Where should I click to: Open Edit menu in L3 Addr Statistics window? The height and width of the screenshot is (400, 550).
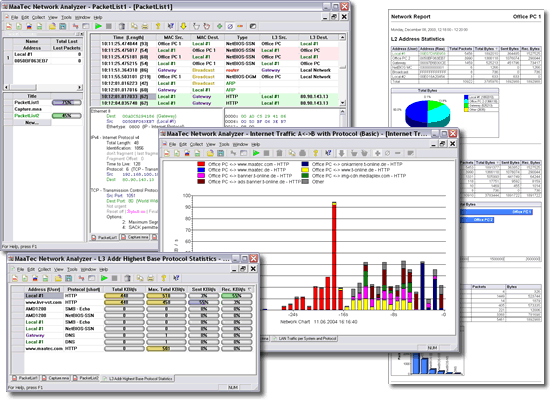click(31, 269)
